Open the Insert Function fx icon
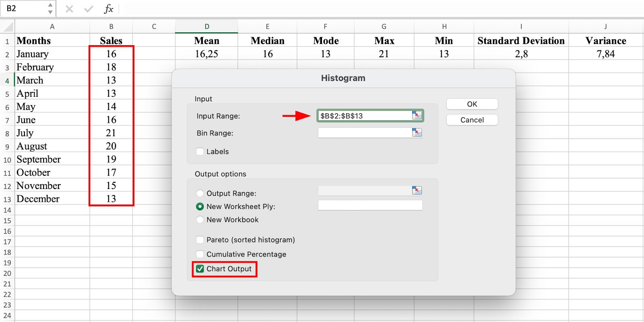Viewport: 644px width, 322px height. click(108, 9)
